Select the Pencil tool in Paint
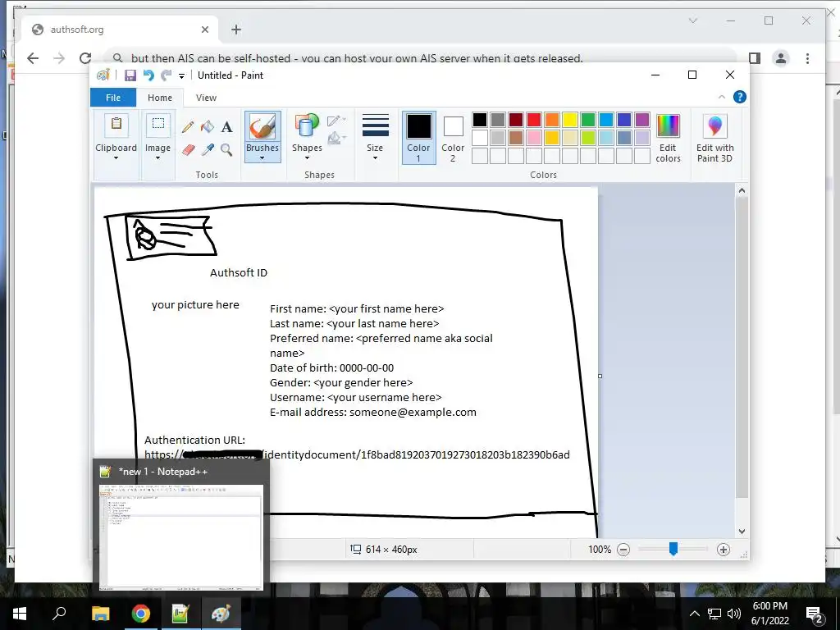Image resolution: width=840 pixels, height=630 pixels. (x=188, y=127)
